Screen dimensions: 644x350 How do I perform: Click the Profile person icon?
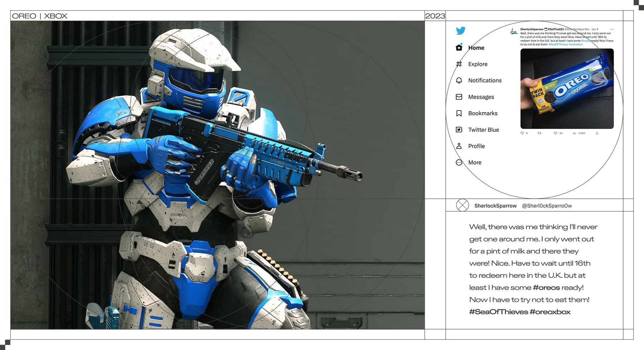pyautogui.click(x=459, y=146)
